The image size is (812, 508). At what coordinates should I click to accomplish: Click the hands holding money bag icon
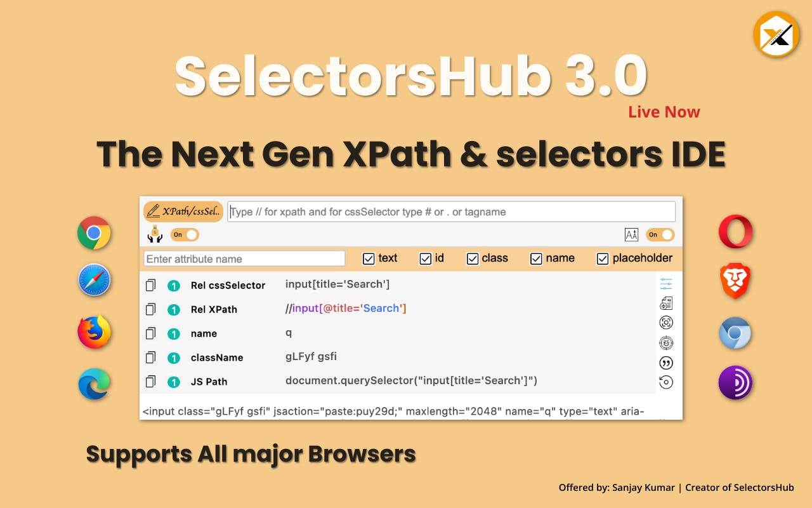[154, 235]
